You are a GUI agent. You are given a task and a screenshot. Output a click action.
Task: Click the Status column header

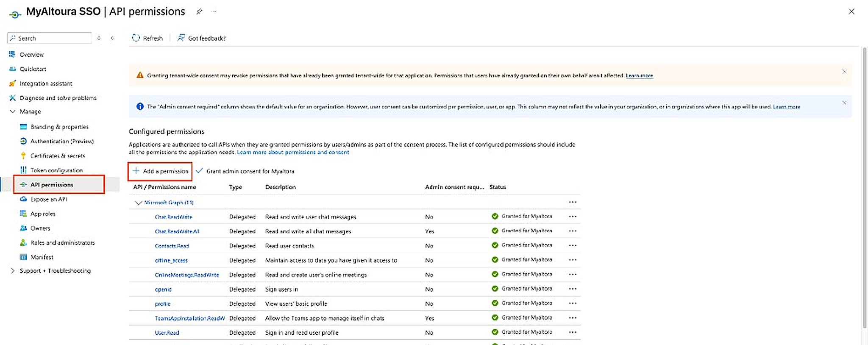pos(498,187)
